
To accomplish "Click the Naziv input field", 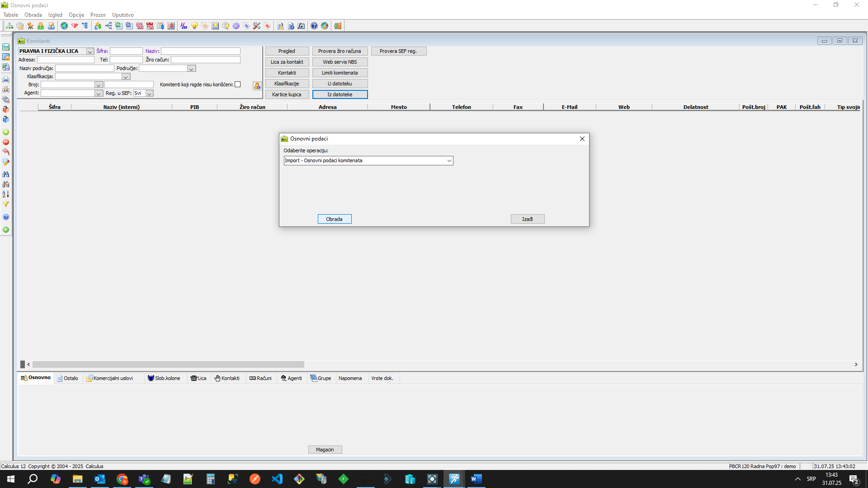I will coord(201,52).
